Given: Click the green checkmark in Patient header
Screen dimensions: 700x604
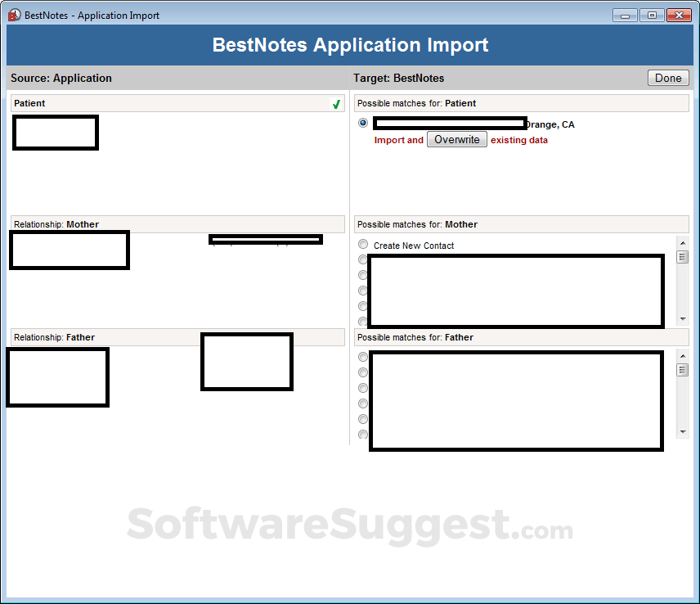Looking at the screenshot, I should (x=335, y=104).
